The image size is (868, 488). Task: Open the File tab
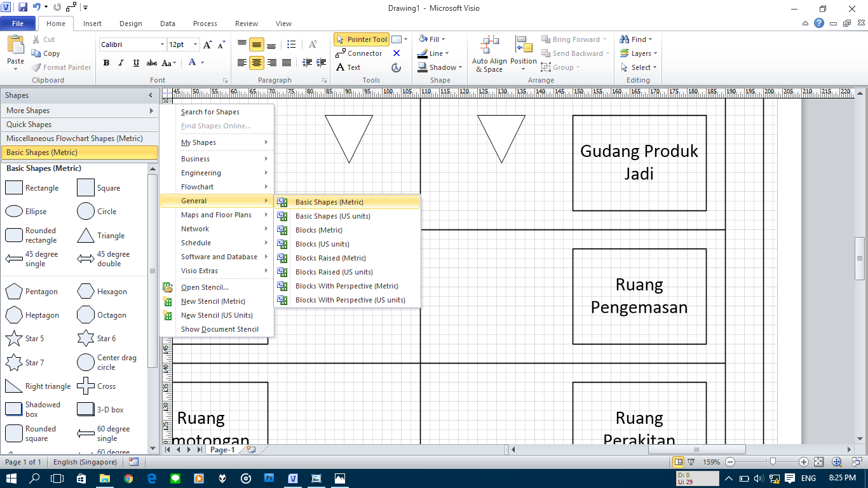click(18, 24)
